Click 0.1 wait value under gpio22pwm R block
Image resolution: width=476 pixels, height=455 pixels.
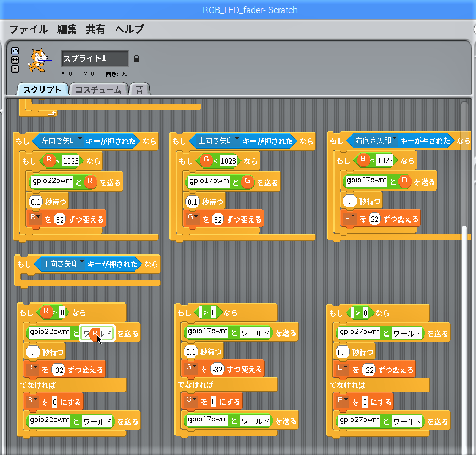36,202
